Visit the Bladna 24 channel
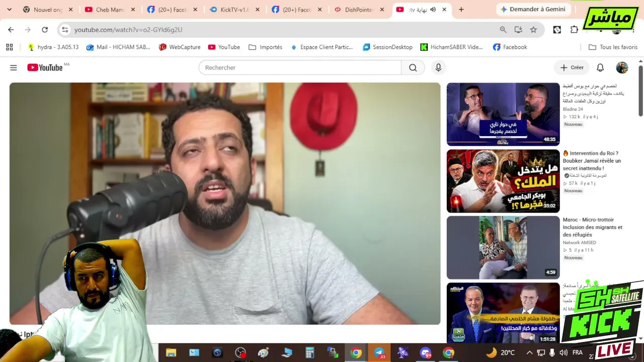 (x=573, y=109)
